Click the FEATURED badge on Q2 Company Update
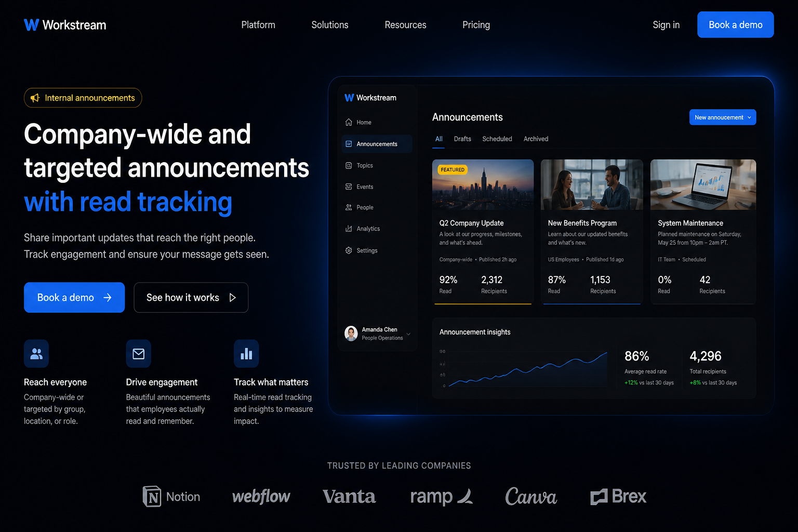798x532 pixels. pyautogui.click(x=453, y=170)
